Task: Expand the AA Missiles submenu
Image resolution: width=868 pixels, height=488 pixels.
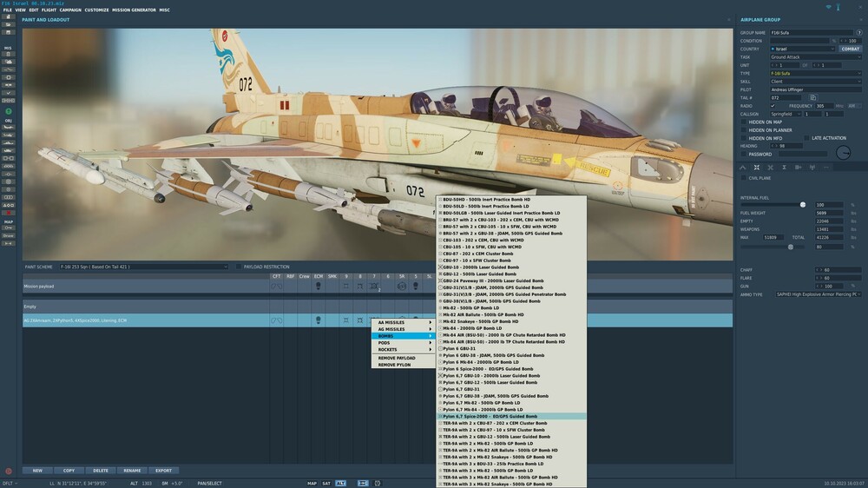Action: [403, 322]
